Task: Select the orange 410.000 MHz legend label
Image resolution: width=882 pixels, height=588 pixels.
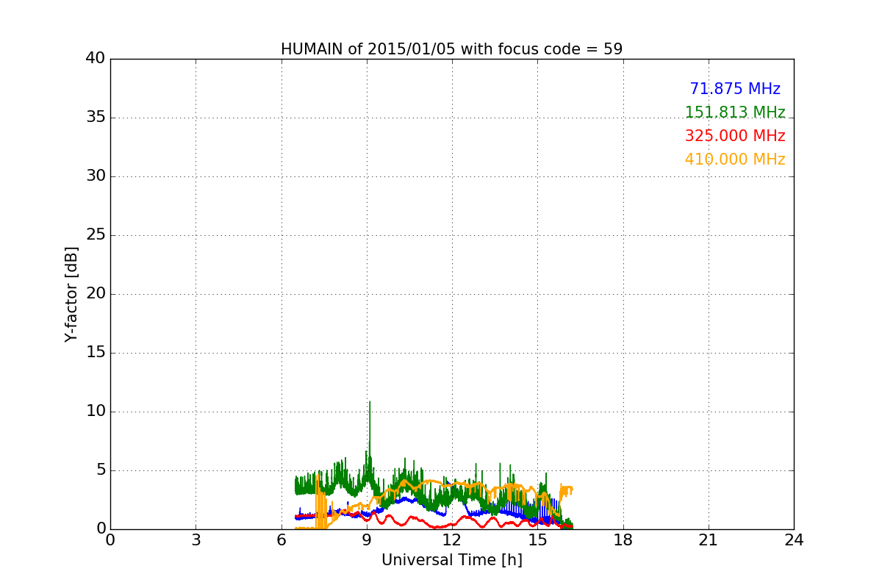Action: pos(735,159)
